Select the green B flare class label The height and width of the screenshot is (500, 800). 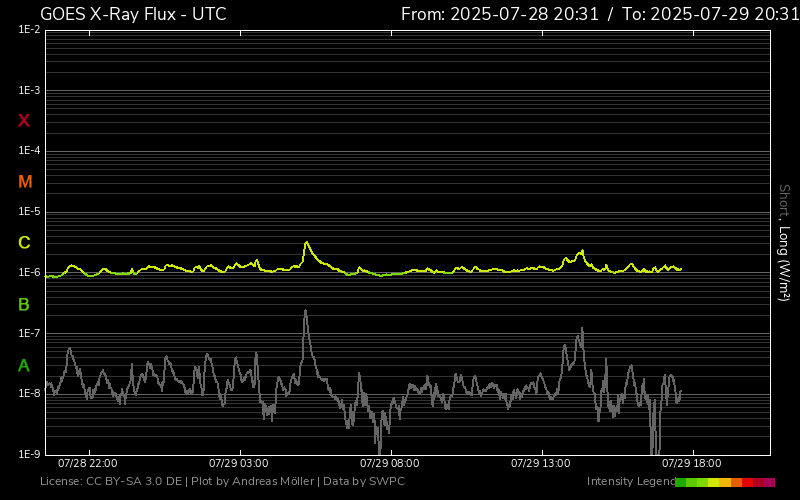(24, 304)
